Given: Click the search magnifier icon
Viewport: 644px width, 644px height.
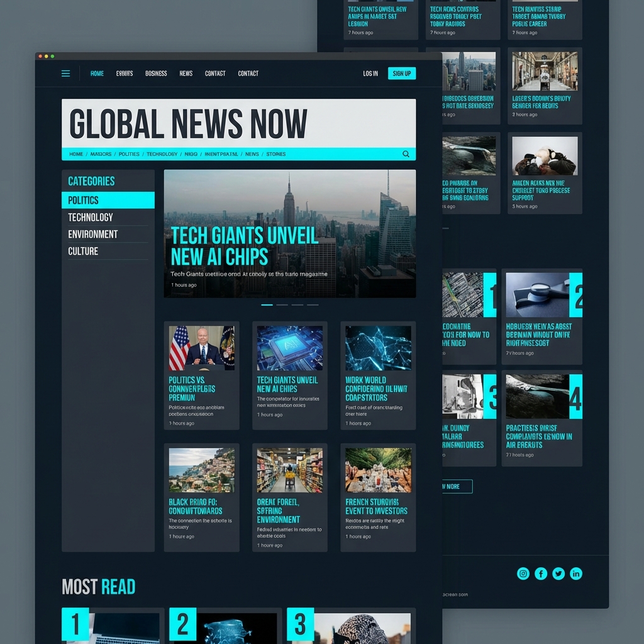Looking at the screenshot, I should (x=406, y=153).
